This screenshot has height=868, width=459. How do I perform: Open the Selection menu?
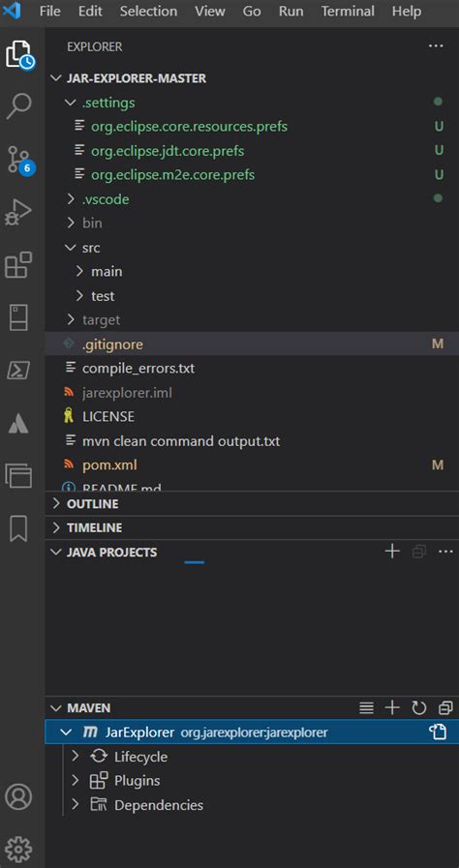coord(148,11)
